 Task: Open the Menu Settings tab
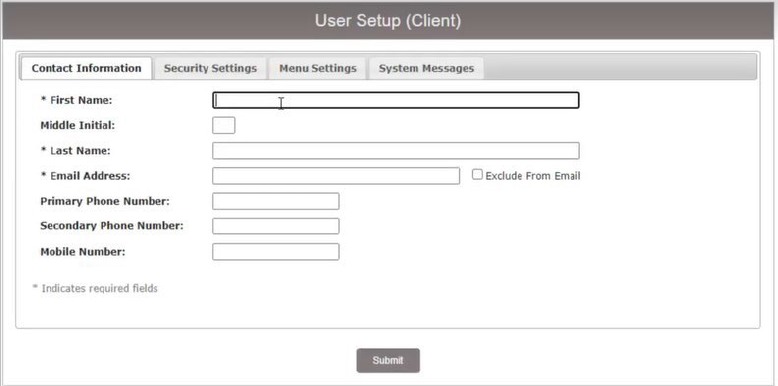pos(318,68)
